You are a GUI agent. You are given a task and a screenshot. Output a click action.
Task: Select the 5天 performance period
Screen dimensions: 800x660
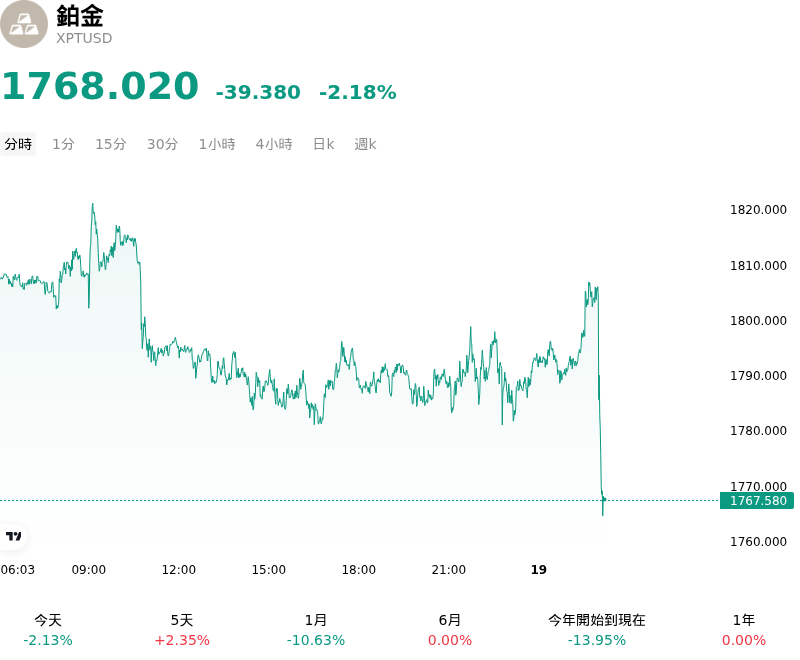pyautogui.click(x=182, y=630)
